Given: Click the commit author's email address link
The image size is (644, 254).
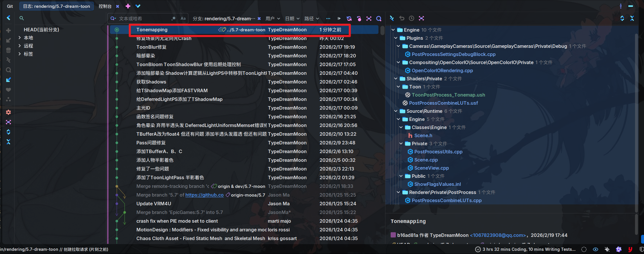Looking at the screenshot, I should point(498,235).
